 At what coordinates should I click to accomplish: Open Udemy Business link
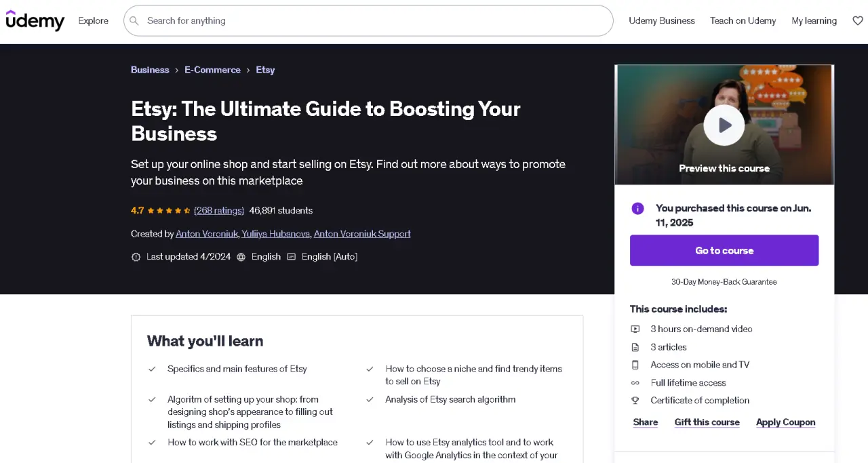[x=662, y=21]
